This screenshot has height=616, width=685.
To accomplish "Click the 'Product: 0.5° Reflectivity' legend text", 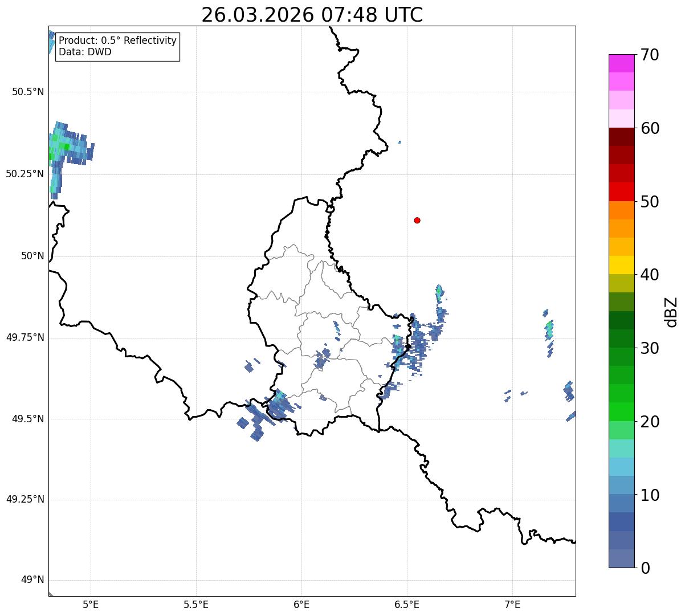I will (x=117, y=41).
